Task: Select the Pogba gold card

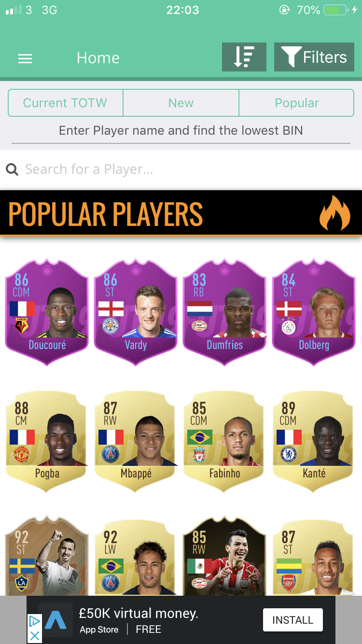Action: tap(47, 441)
